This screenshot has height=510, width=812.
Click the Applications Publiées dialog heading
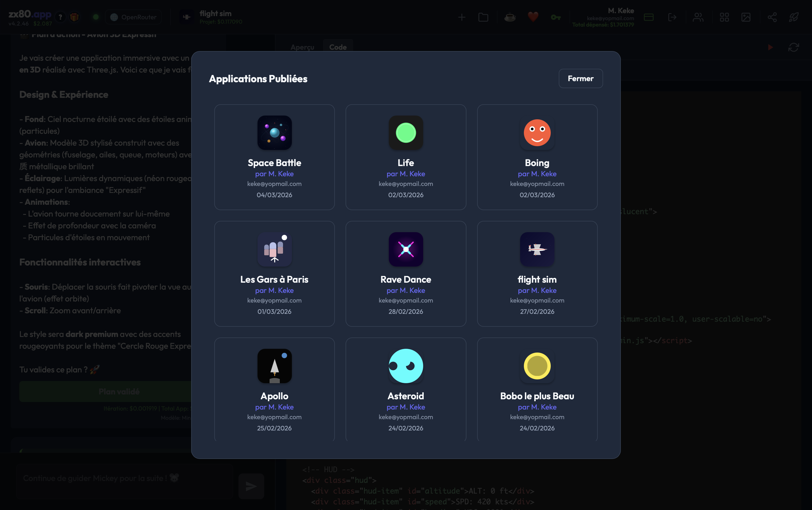point(258,78)
